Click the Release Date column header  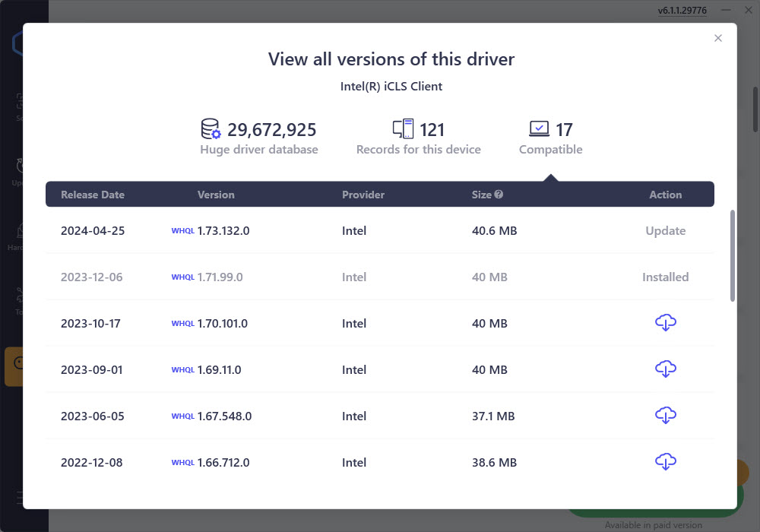[92, 195]
